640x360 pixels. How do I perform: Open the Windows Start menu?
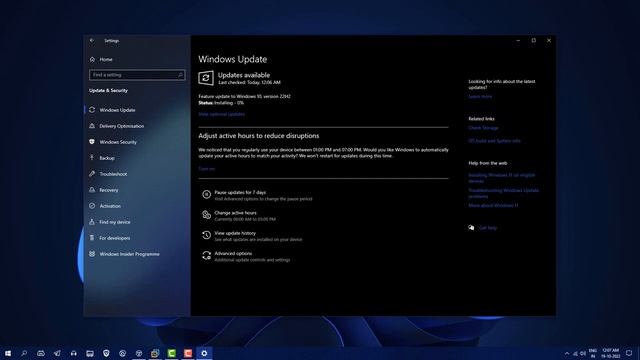point(8,353)
